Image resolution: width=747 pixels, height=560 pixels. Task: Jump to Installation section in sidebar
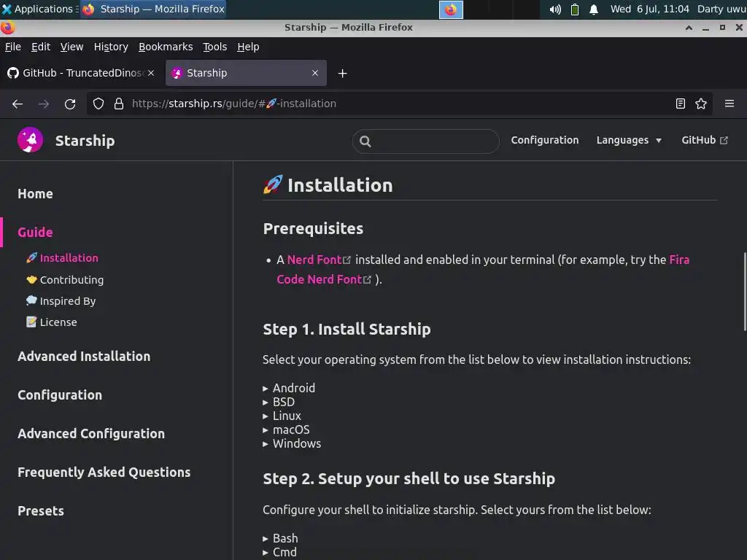(63, 257)
